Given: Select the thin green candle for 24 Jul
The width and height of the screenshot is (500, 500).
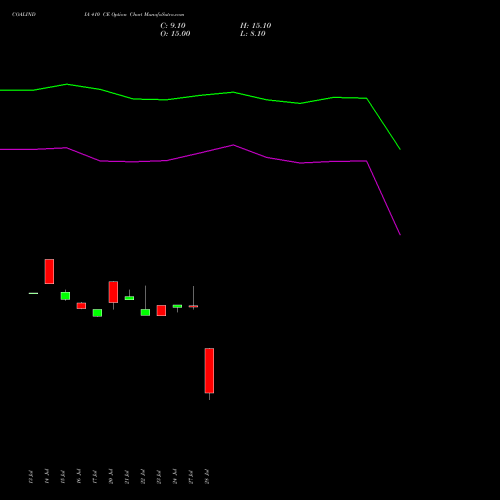Looking at the screenshot, I should (x=177, y=306).
